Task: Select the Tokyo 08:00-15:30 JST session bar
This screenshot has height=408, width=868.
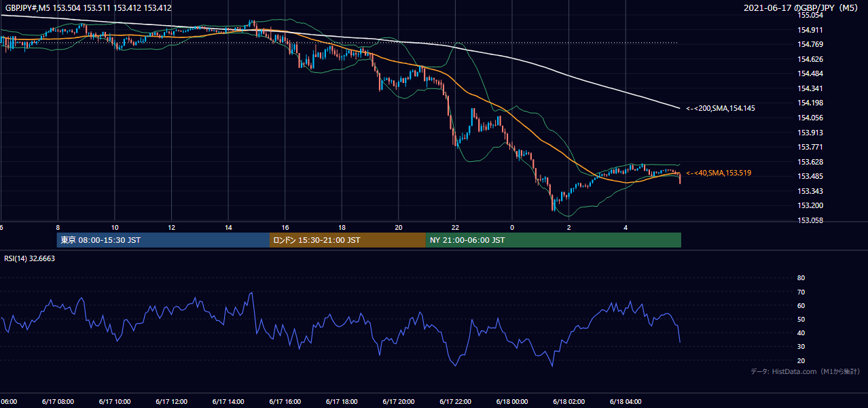Action: pyautogui.click(x=163, y=240)
